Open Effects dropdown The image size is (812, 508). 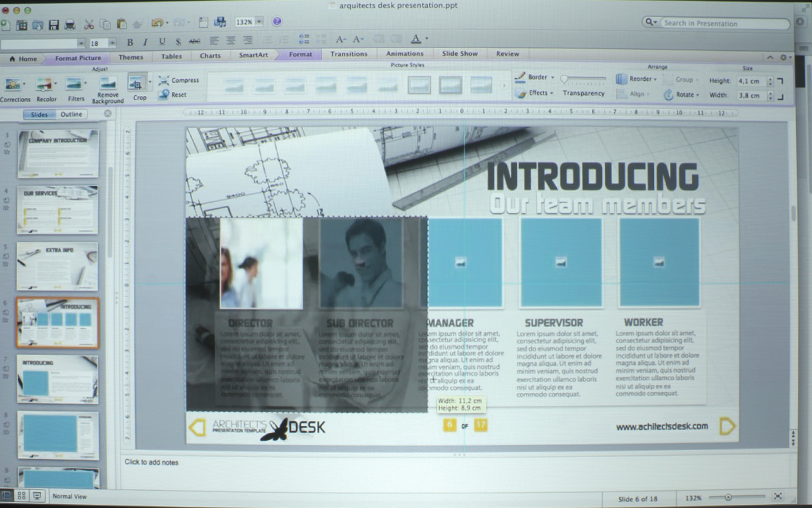[534, 93]
